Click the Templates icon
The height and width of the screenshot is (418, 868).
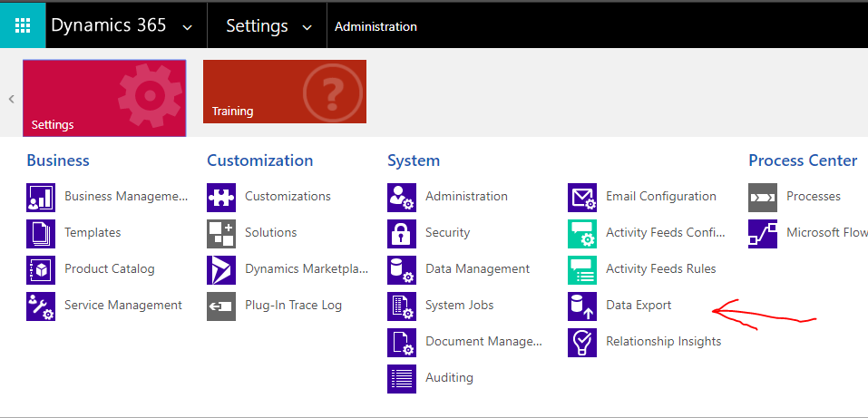(41, 234)
